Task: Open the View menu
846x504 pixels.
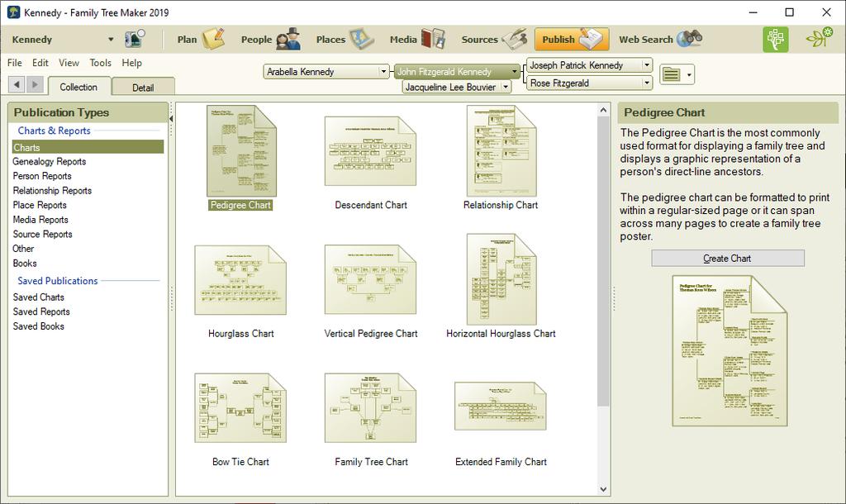Action: coord(69,63)
